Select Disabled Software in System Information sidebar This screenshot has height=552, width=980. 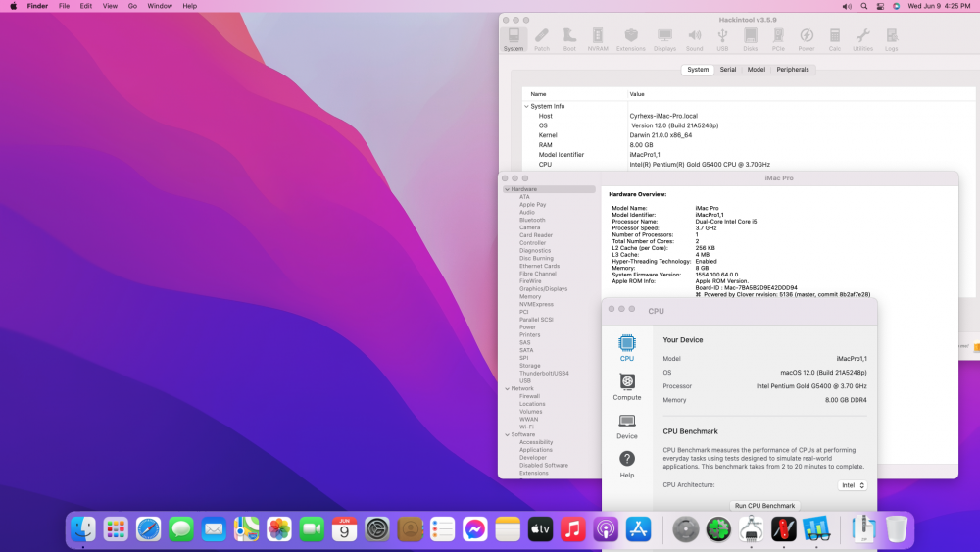point(544,466)
